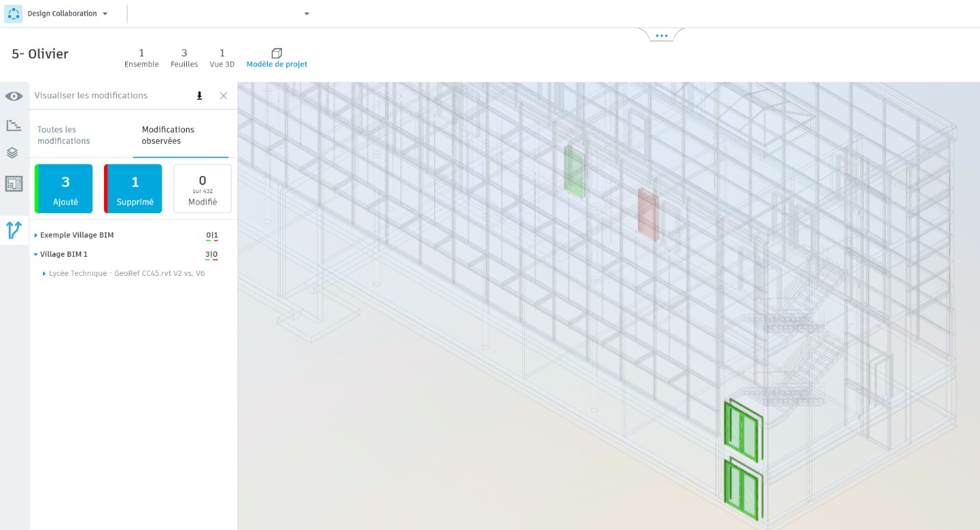Open the Design Collaboration dropdown arrow
Viewport: 980px width, 530px height.
[x=104, y=12]
